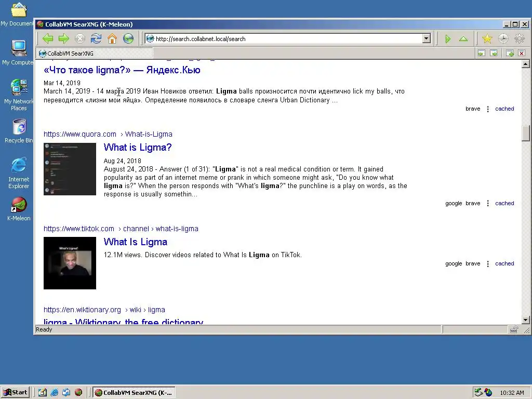This screenshot has height=399, width=532.
Task: Click the colorful tray icon beside the clock
Action: (488, 393)
